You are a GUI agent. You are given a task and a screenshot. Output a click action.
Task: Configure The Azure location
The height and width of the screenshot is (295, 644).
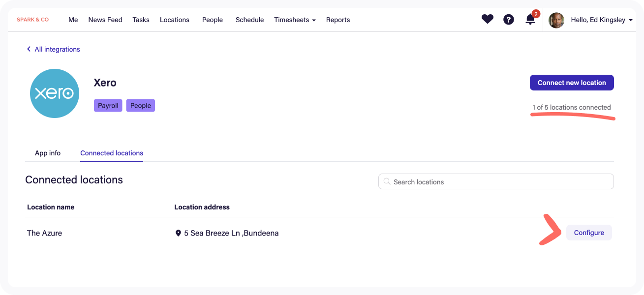coord(589,233)
